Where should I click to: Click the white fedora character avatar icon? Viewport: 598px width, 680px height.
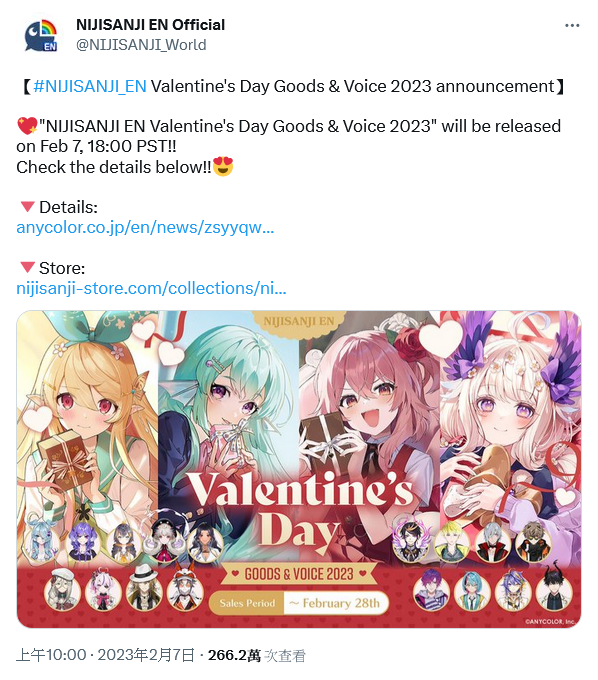pyautogui.click(x=144, y=588)
